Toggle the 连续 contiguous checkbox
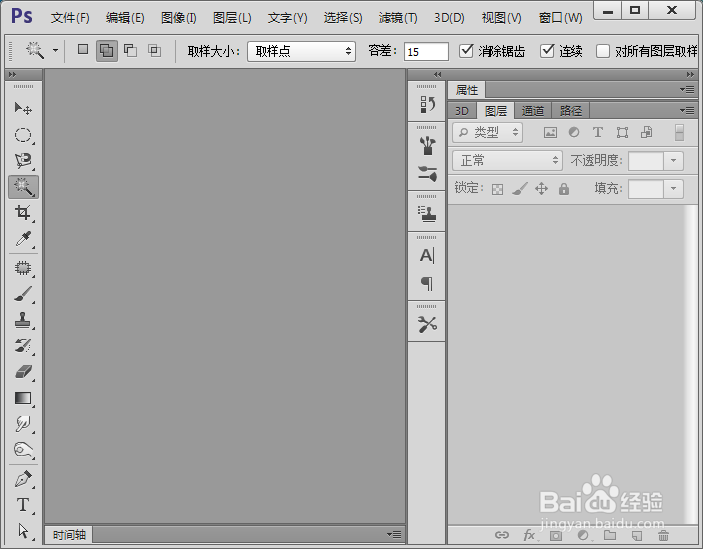This screenshot has height=549, width=703. coord(547,51)
